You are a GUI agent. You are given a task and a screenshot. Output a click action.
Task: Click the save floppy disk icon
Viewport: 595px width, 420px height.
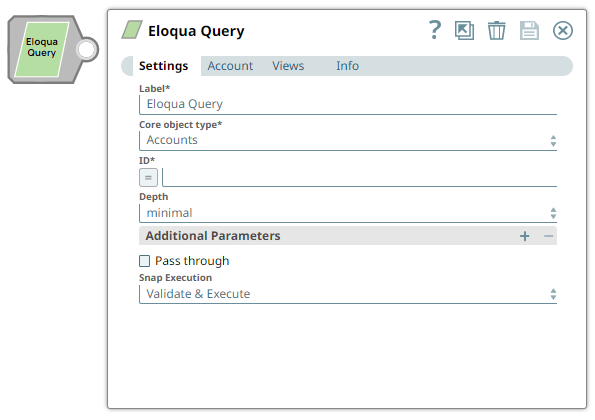pyautogui.click(x=529, y=30)
